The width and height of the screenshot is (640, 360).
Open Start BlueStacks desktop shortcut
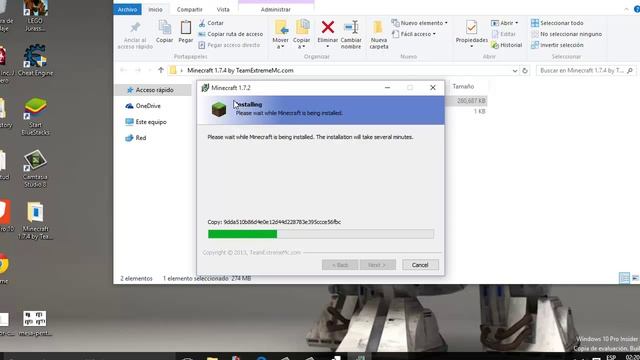tap(35, 117)
